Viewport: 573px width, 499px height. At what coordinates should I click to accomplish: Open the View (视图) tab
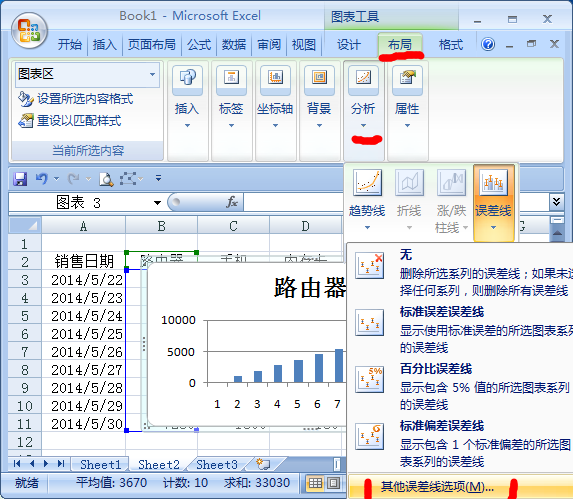(x=303, y=45)
